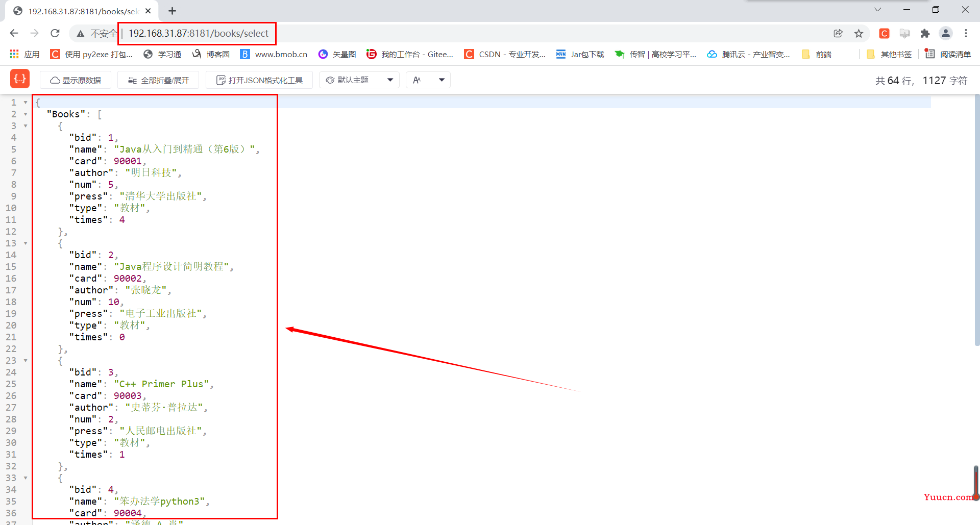Open the 学习通 bookmark
Screen dimensions: 980x525
162,54
